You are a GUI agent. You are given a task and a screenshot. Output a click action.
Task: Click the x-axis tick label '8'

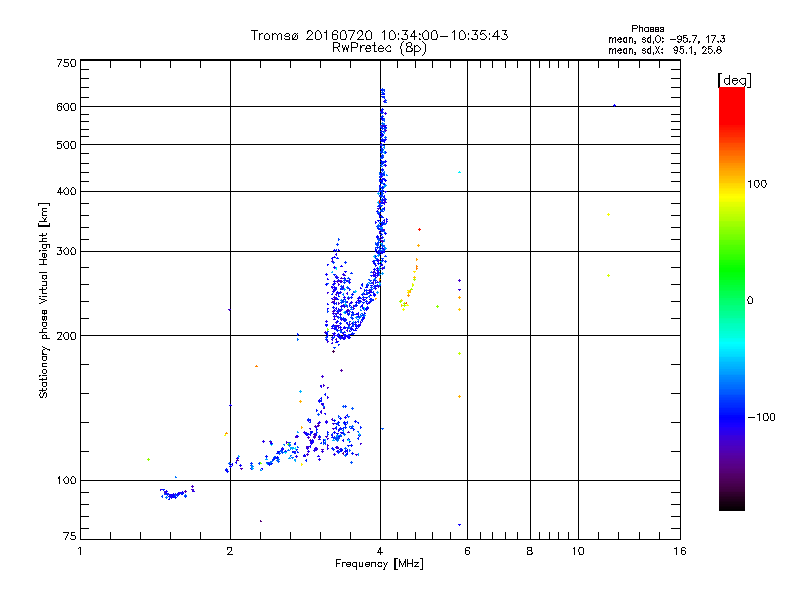(x=530, y=551)
